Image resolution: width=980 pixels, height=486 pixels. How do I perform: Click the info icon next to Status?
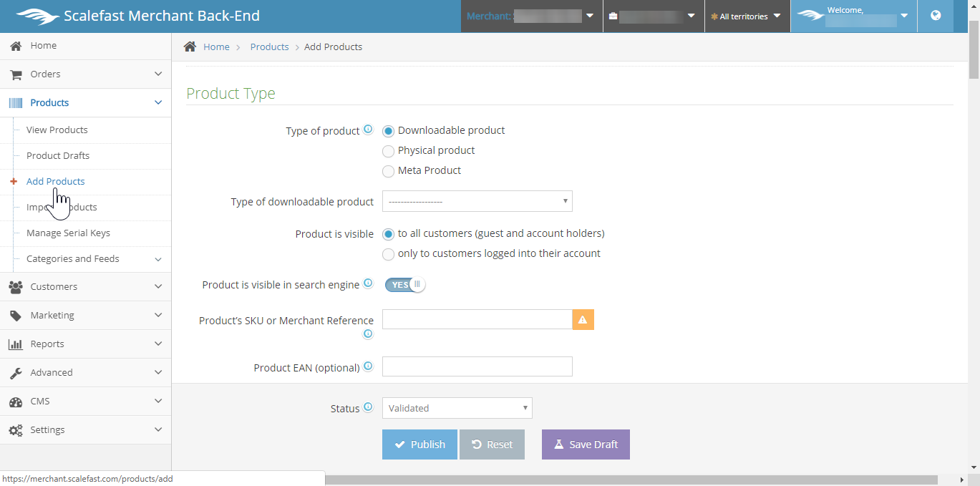pos(368,407)
